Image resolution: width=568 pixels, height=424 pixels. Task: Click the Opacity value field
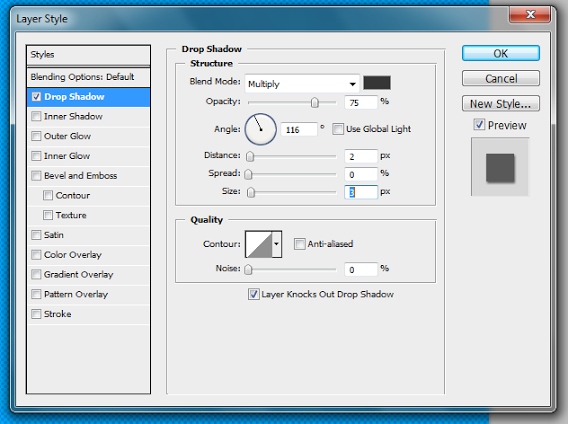pos(360,103)
